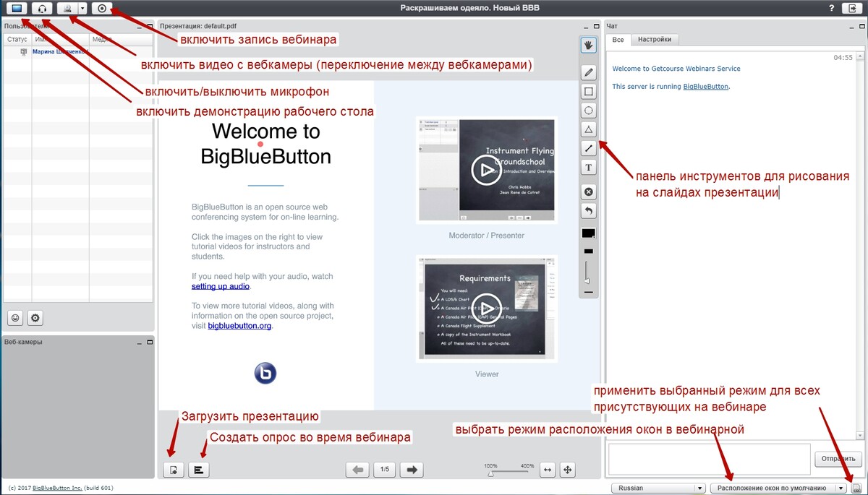Viewport: 868px width, 495px height.
Task: Open the 'setting up audio' link
Action: [221, 287]
